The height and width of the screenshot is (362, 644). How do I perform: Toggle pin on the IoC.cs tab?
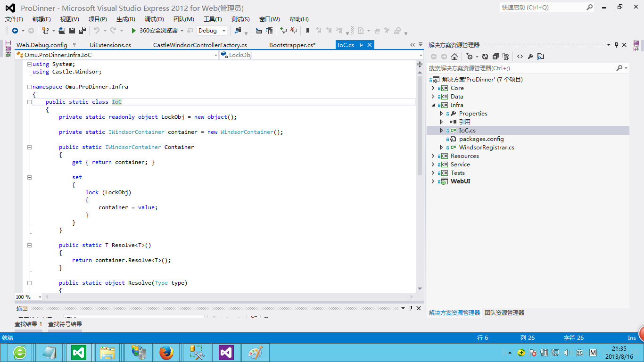coord(361,45)
